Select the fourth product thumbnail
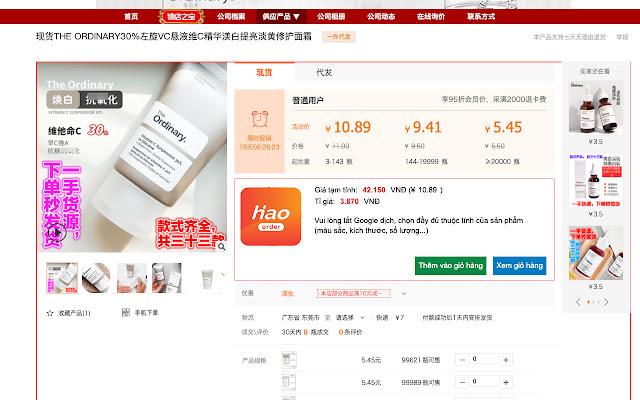Viewport: 640px width, 400px height. (x=167, y=278)
